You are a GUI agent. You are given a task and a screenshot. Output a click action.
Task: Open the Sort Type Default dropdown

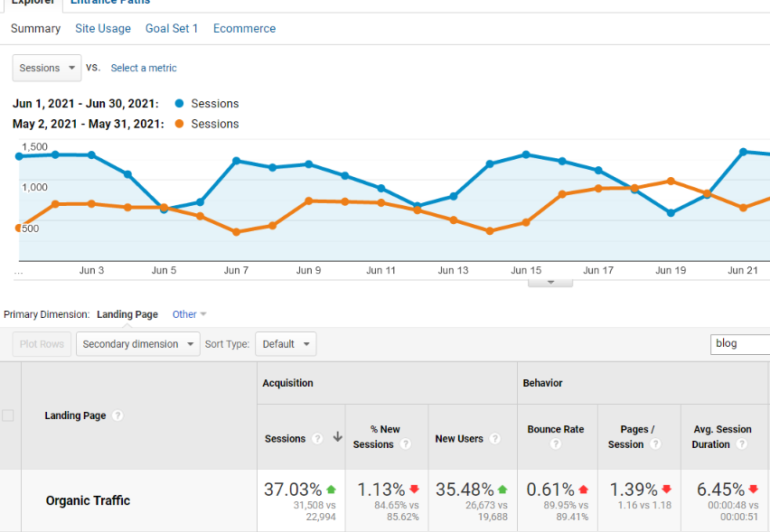(286, 344)
